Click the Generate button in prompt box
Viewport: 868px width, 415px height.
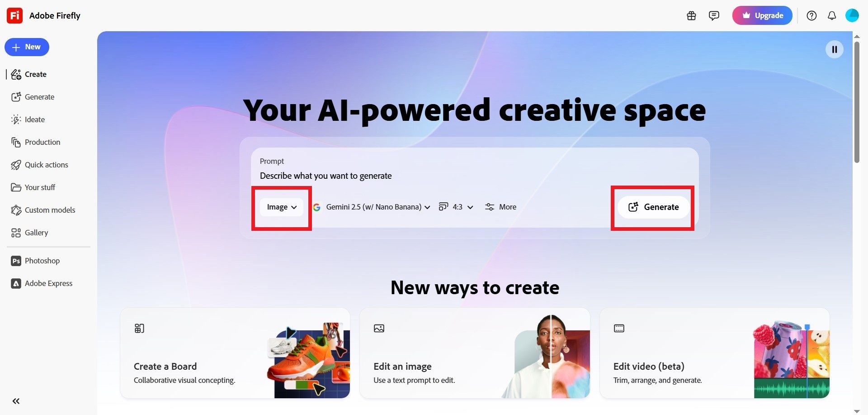pyautogui.click(x=654, y=207)
